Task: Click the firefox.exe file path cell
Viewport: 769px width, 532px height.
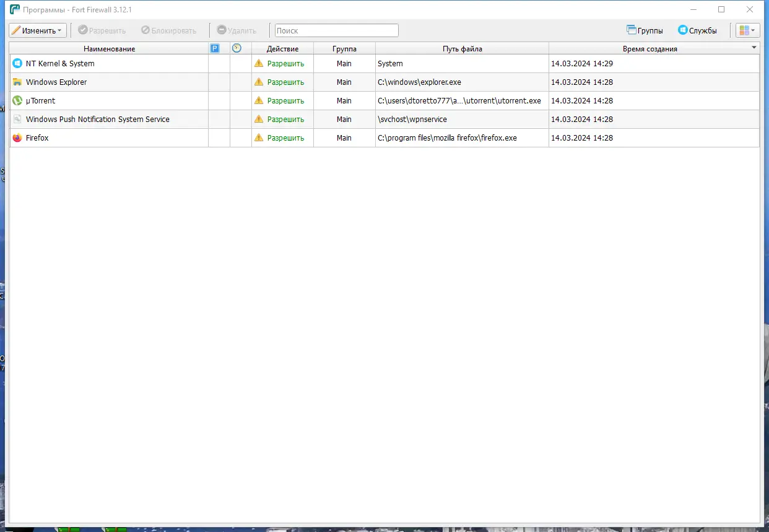Action: point(462,138)
